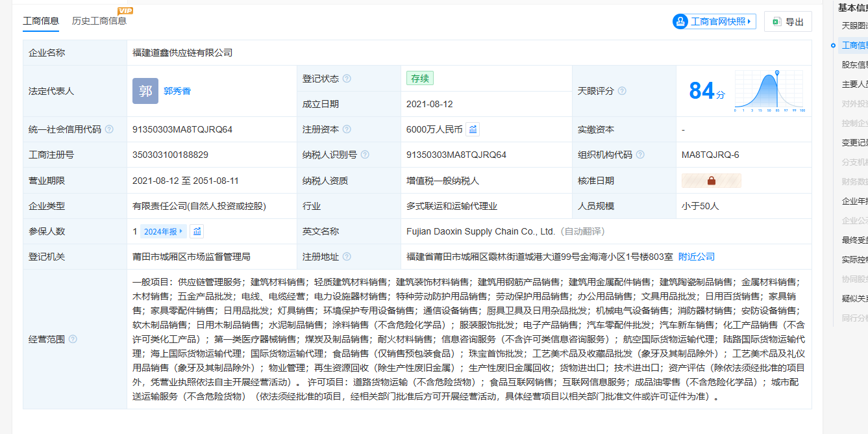Viewport: 868px width, 434px height.
Task: Click help icon next to 纳税人识别号
Action: (365, 155)
